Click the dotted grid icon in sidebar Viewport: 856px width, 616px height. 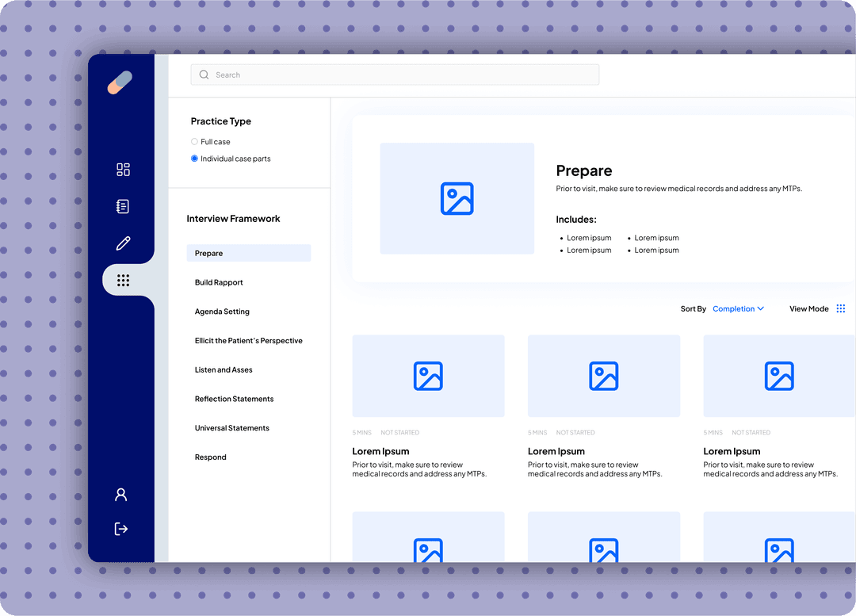123,281
